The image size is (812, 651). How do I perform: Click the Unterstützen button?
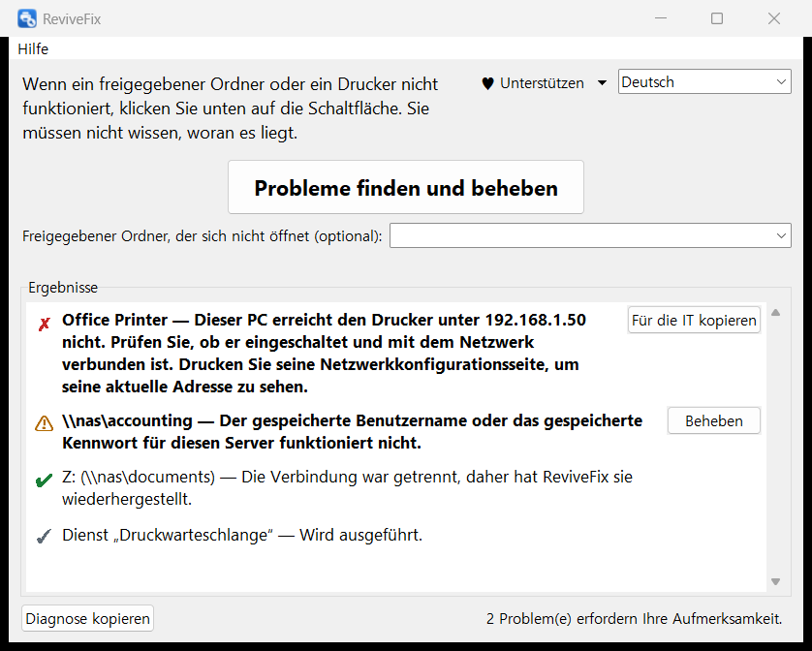[x=542, y=83]
